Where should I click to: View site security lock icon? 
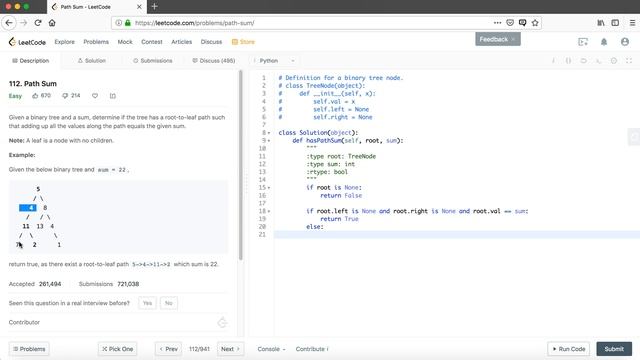point(128,23)
